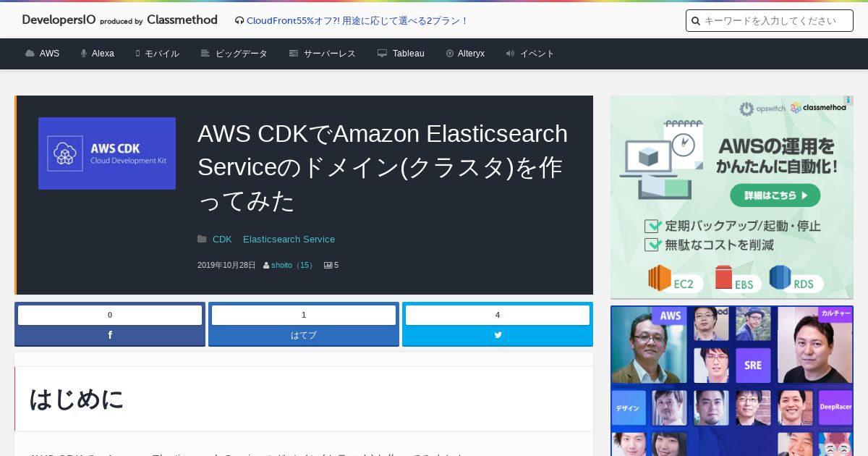Click the lines icon beside ビッグデータ

coord(205,54)
